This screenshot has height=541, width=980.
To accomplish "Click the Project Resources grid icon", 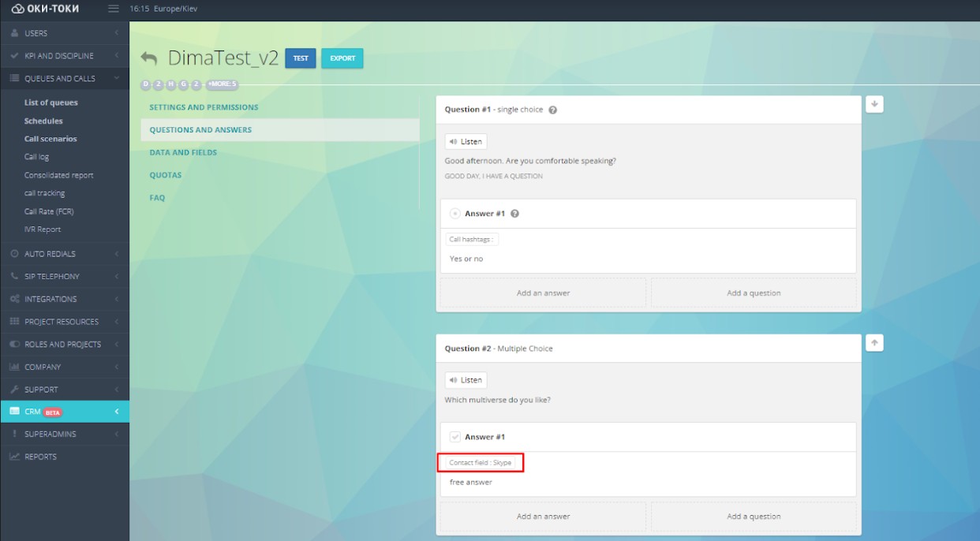I will (14, 322).
